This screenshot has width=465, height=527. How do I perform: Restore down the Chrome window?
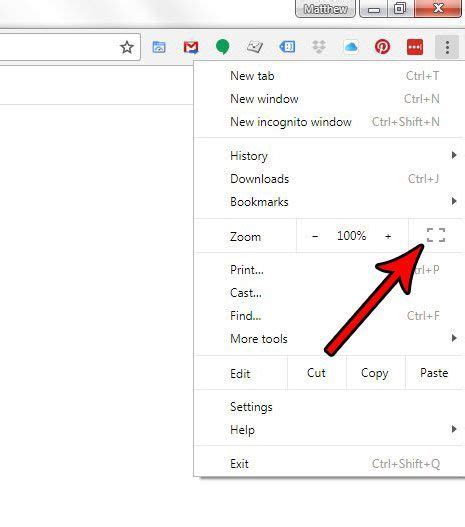tap(400, 9)
